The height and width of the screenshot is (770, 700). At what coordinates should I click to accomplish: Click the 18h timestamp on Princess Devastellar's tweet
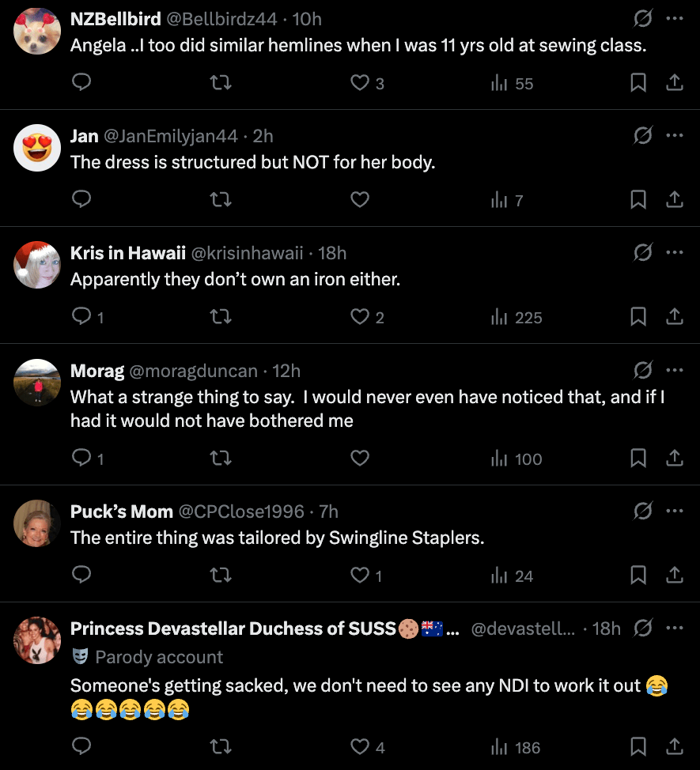pos(607,628)
